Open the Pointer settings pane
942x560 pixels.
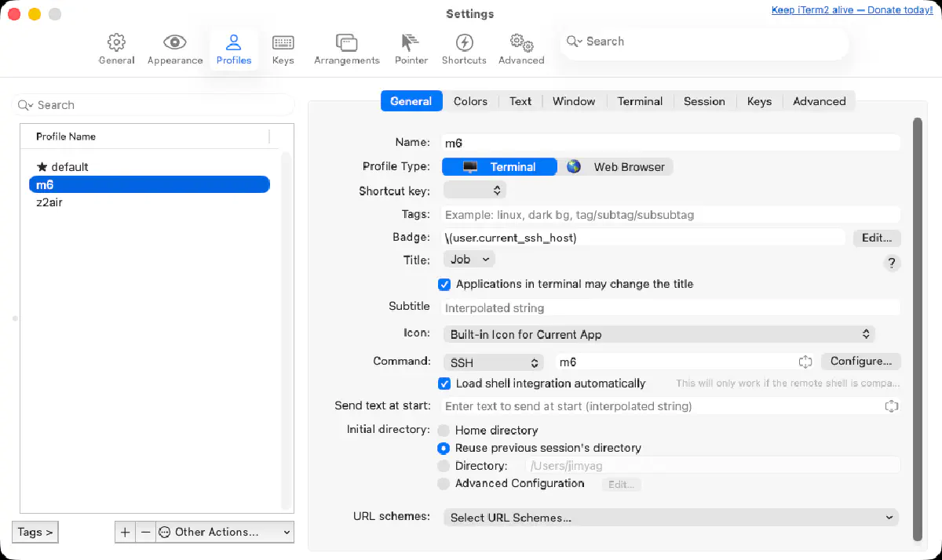click(411, 49)
